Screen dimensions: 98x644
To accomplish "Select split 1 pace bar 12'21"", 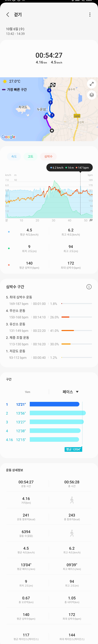I will click(54, 404).
